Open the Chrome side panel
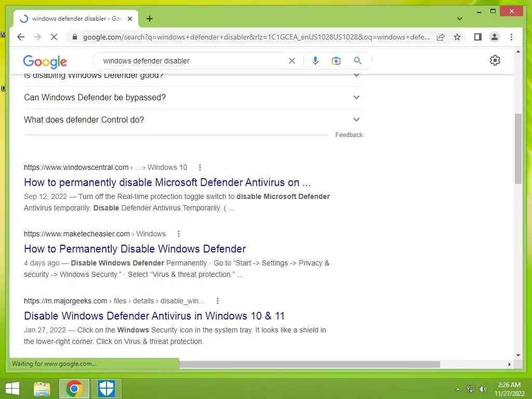532x399 pixels. (x=478, y=37)
